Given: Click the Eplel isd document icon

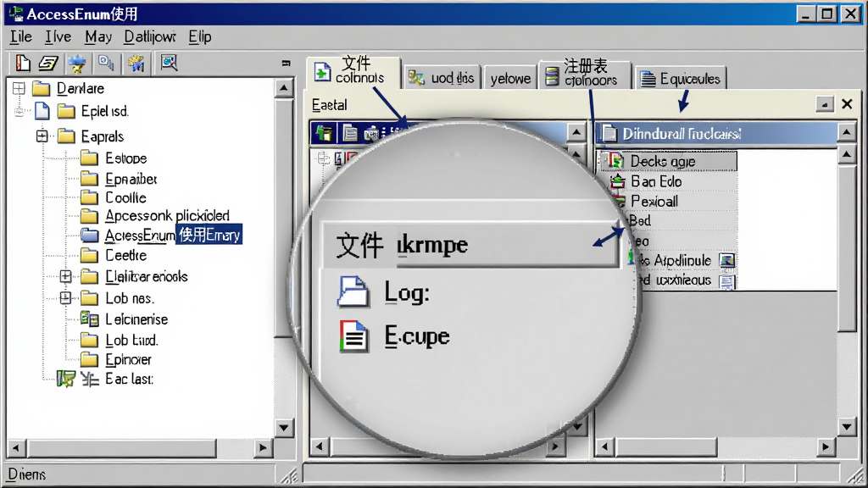Looking at the screenshot, I should click(42, 111).
